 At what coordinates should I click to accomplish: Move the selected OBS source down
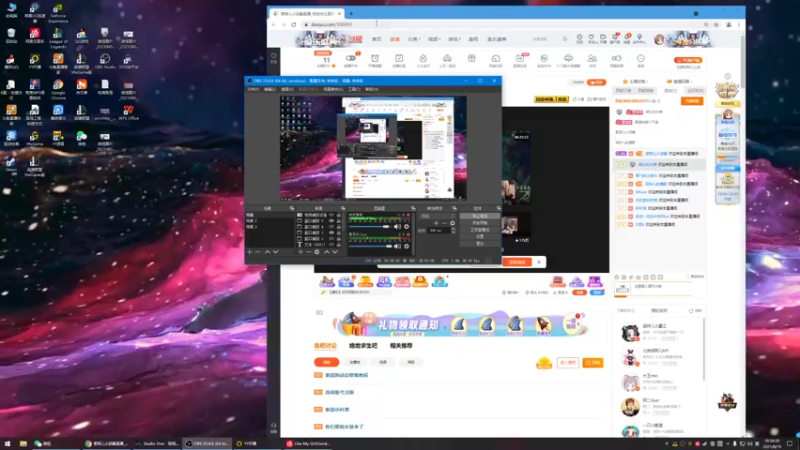335,252
